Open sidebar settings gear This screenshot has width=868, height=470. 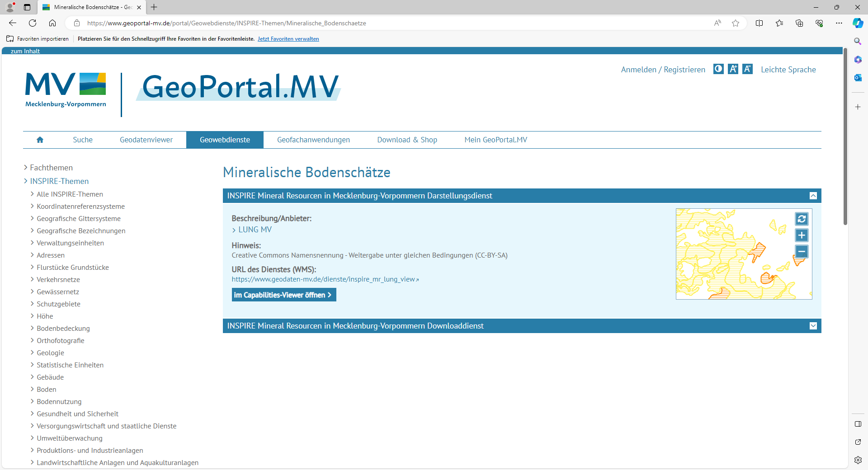pos(858,460)
